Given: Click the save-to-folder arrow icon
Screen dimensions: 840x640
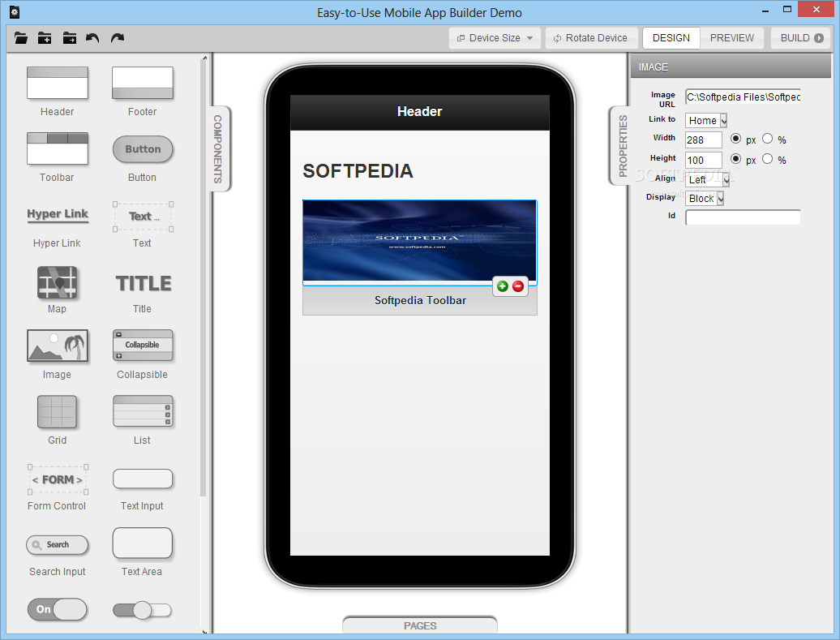Looking at the screenshot, I should click(69, 38).
